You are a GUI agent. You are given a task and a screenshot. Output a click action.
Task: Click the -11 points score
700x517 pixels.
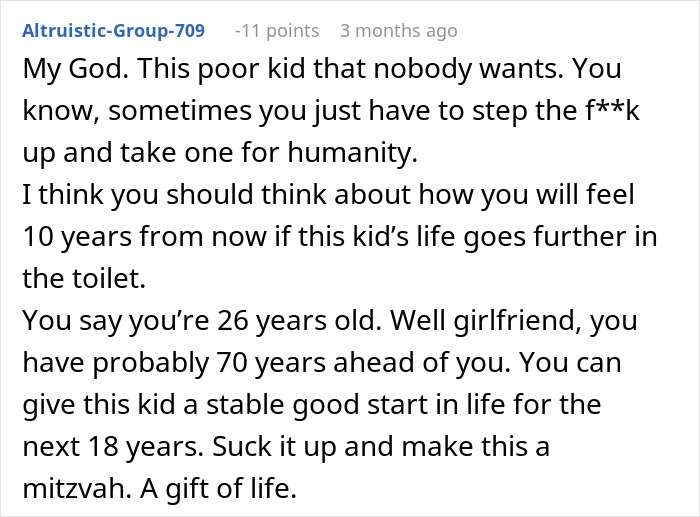277,31
